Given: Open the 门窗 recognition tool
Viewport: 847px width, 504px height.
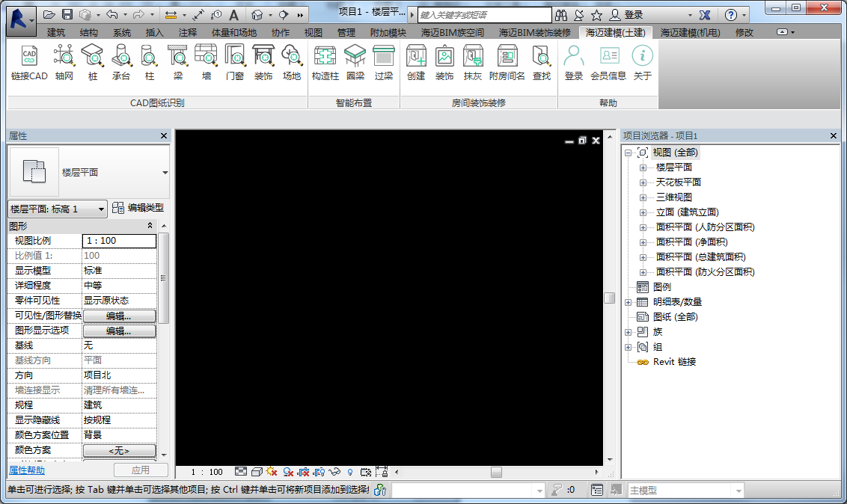Looking at the screenshot, I should click(235, 63).
